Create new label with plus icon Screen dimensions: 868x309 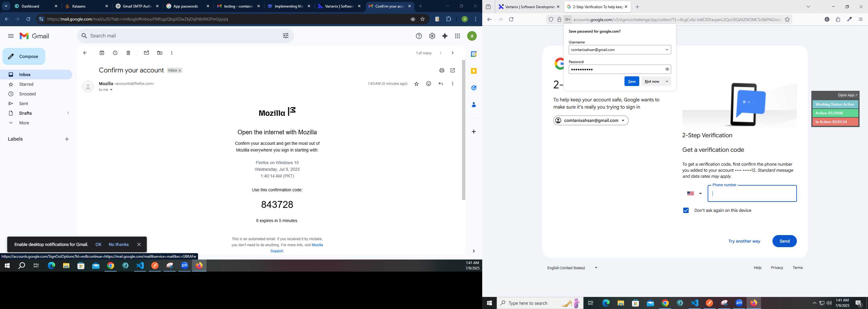(67, 139)
